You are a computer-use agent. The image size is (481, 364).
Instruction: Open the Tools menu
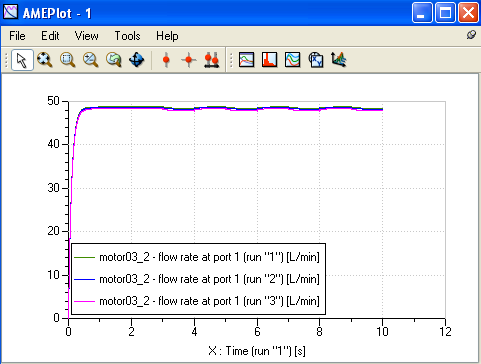point(127,36)
